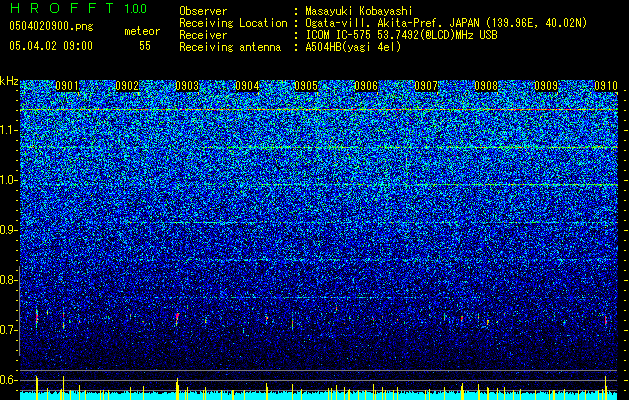Click the 0901 time marker
The height and width of the screenshot is (400, 629).
click(67, 86)
